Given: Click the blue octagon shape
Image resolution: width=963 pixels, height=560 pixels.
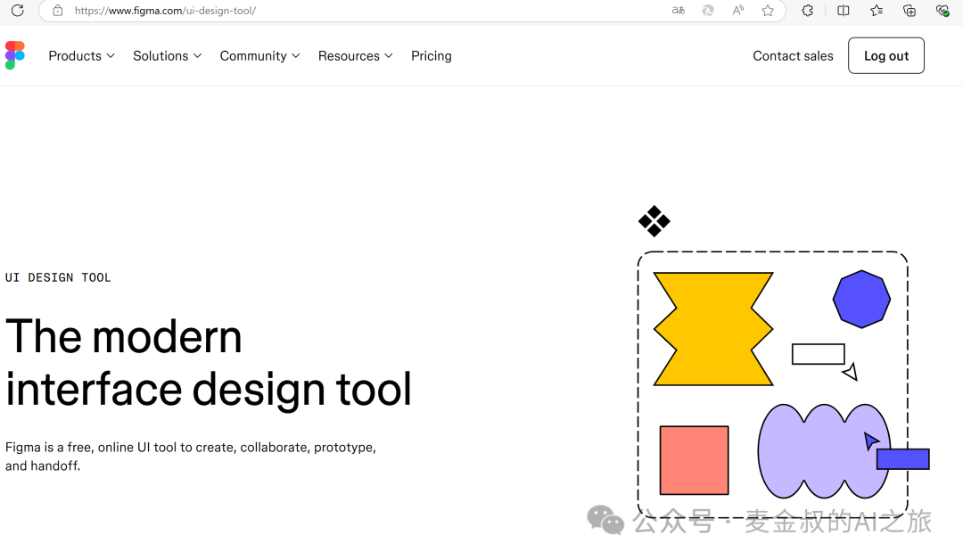Looking at the screenshot, I should [x=861, y=299].
